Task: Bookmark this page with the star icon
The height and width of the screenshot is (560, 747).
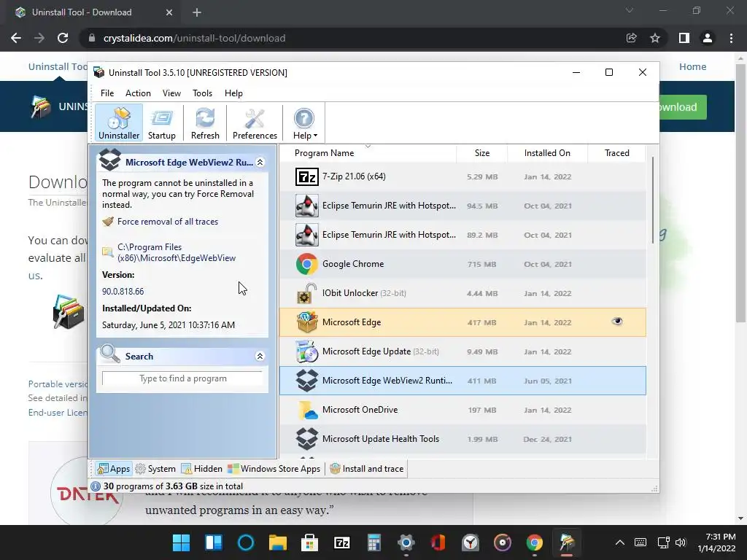Action: click(x=655, y=38)
